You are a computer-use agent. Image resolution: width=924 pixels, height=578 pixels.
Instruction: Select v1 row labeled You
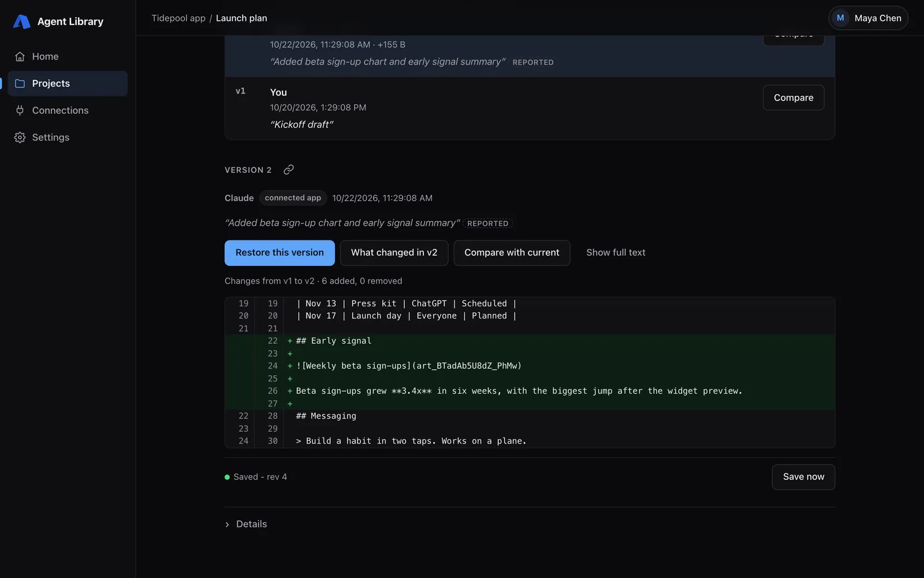click(x=530, y=108)
